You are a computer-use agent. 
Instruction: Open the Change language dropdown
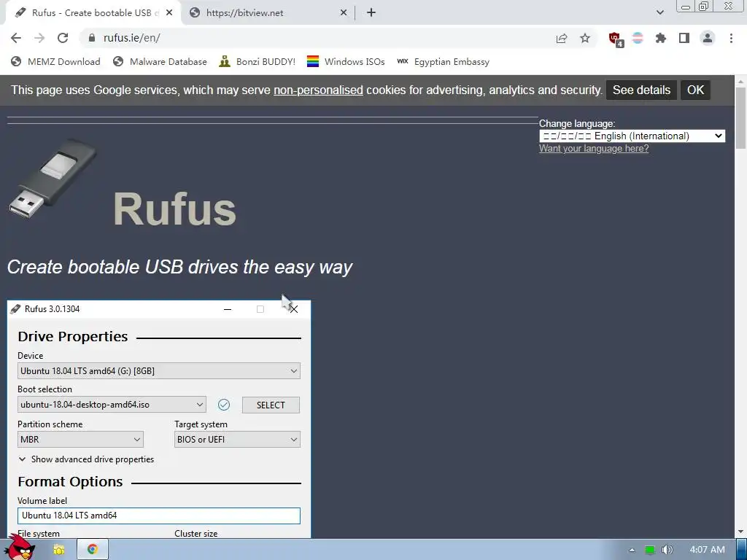click(632, 136)
